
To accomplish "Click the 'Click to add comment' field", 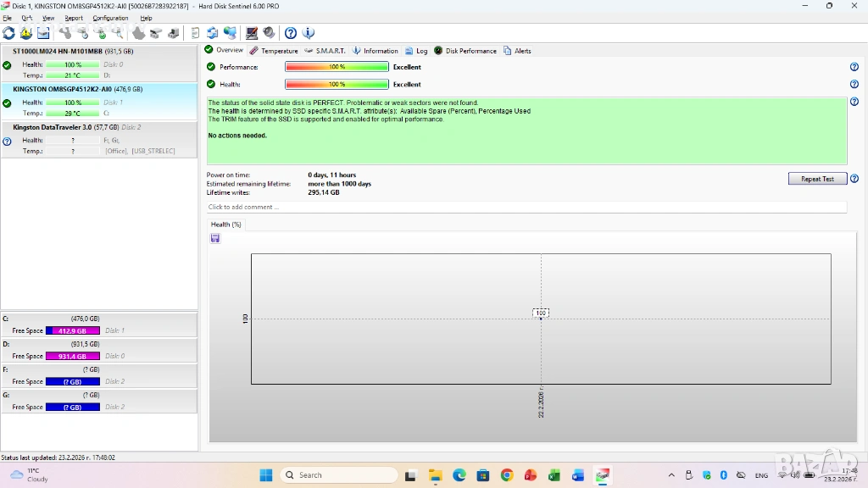I will [x=526, y=207].
